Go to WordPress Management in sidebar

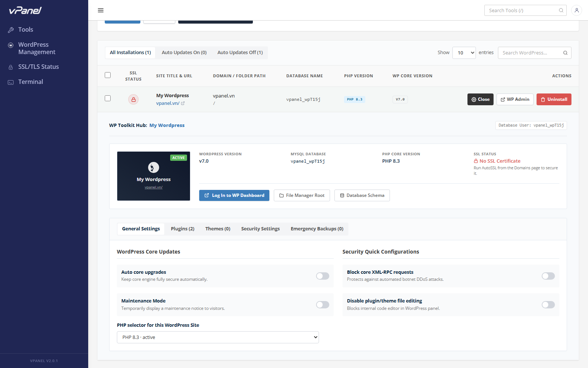[37, 49]
